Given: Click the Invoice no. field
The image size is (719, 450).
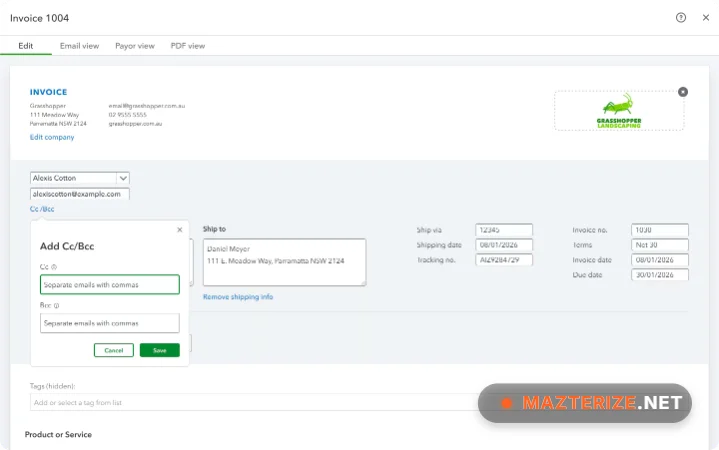Looking at the screenshot, I should coord(660,230).
